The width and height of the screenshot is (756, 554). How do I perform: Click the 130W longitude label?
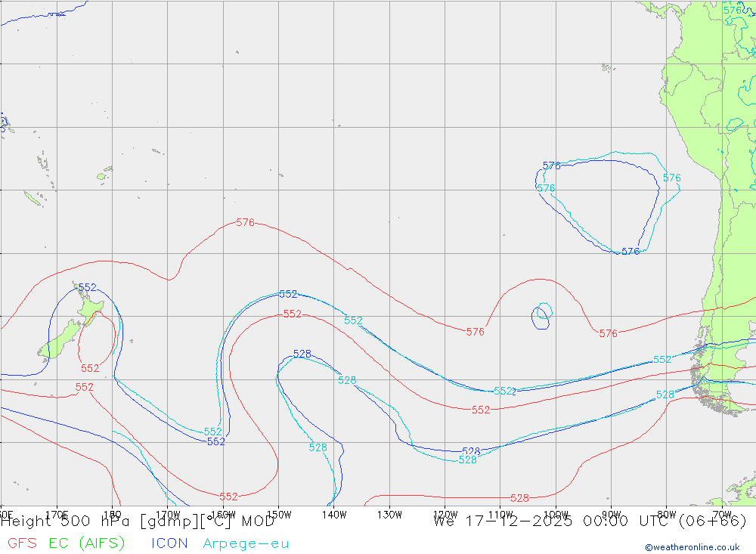click(389, 515)
